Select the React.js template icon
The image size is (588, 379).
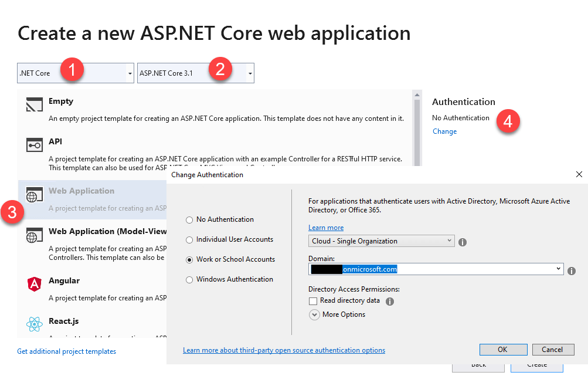click(x=35, y=324)
